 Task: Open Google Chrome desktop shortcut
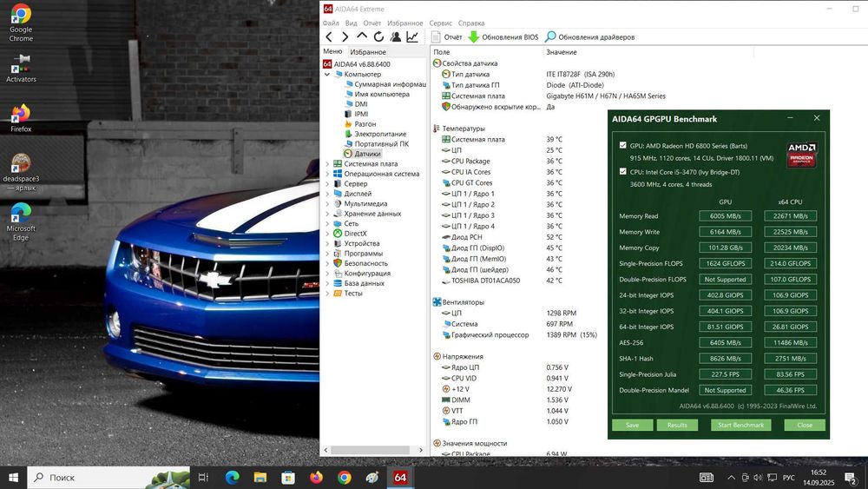click(x=21, y=23)
